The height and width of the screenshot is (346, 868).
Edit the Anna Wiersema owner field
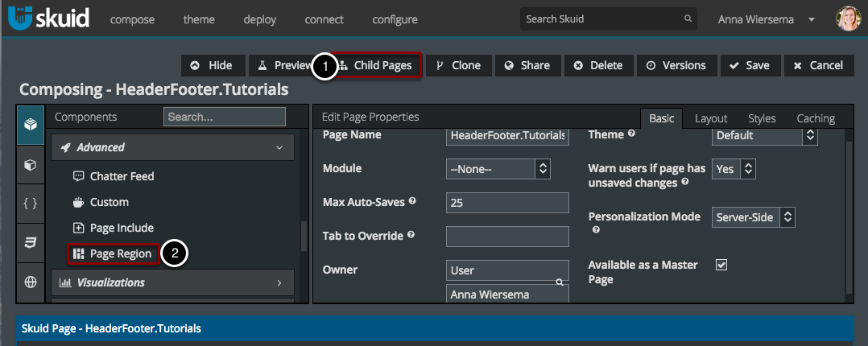click(x=507, y=294)
